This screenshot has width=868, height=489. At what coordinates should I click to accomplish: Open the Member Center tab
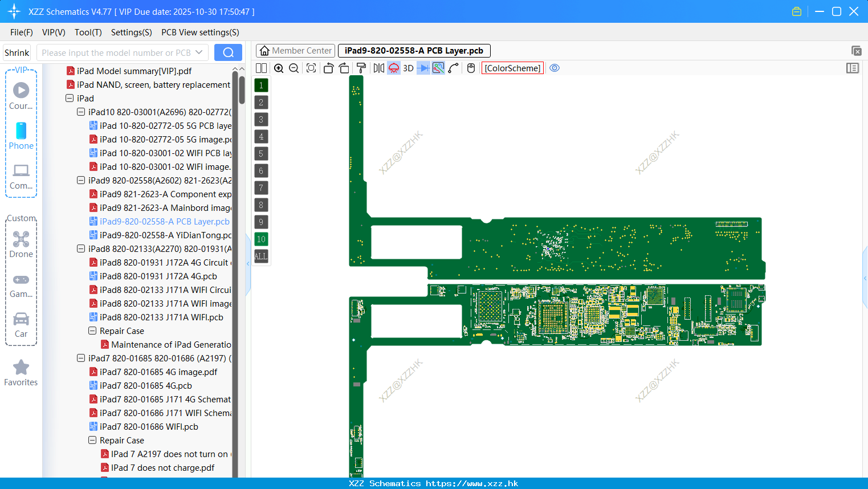pyautogui.click(x=296, y=51)
